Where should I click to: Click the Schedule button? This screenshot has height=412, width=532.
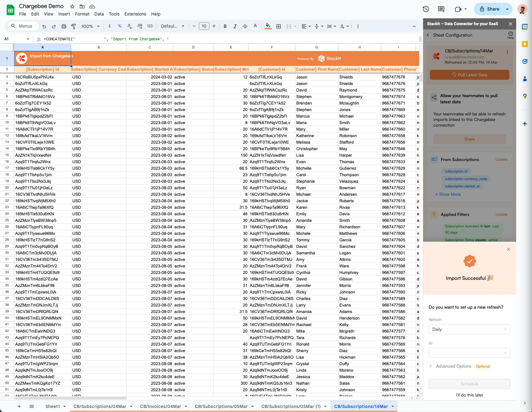coord(469,384)
